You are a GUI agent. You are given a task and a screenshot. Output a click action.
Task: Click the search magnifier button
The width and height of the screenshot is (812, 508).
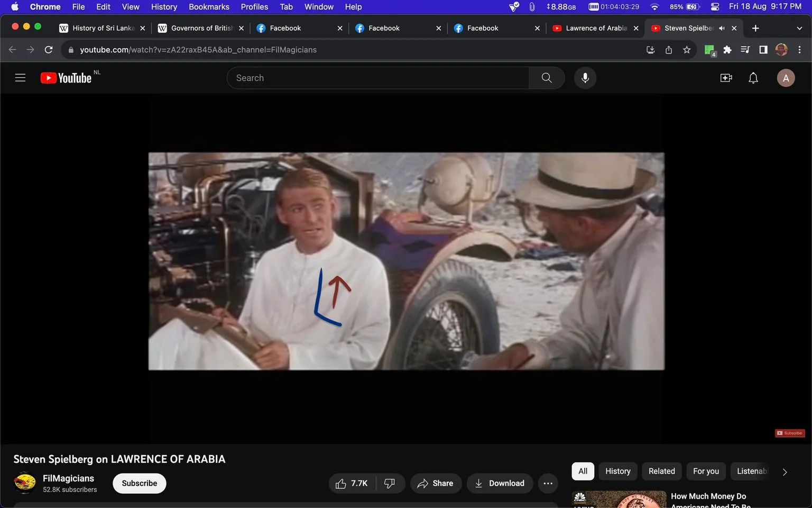[547, 78]
